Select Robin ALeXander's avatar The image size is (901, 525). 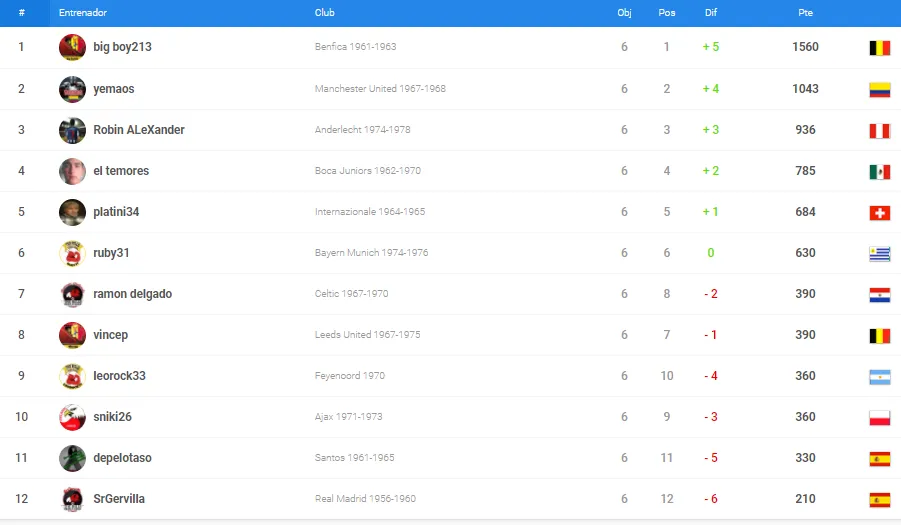(72, 130)
